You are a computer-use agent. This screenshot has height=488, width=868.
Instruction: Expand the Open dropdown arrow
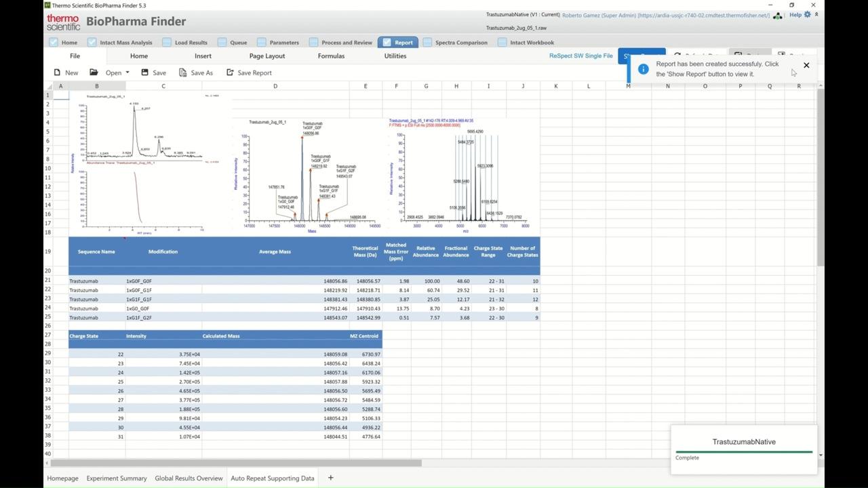pyautogui.click(x=127, y=73)
